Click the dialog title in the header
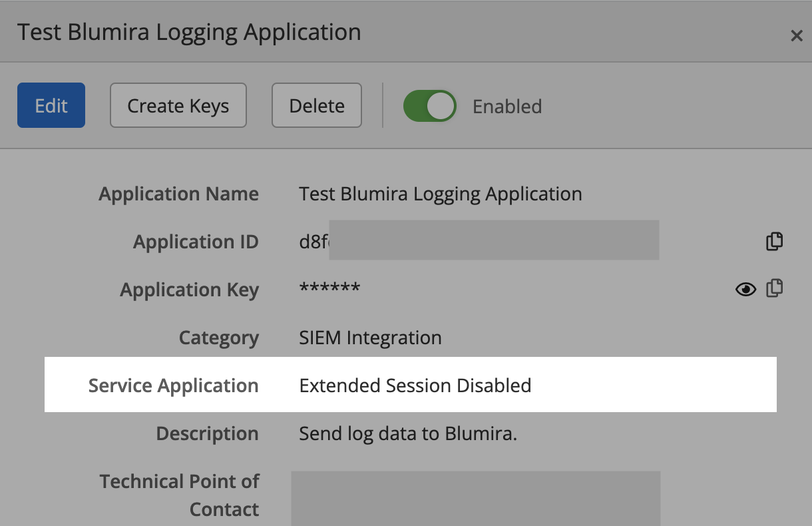Viewport: 812px width, 526px height. click(x=189, y=32)
